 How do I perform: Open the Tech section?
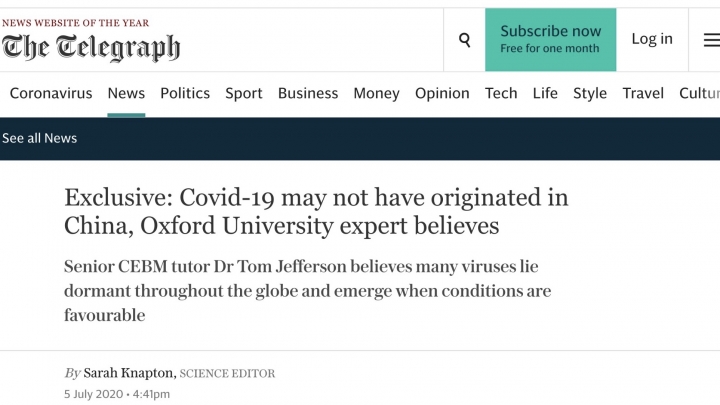[501, 93]
